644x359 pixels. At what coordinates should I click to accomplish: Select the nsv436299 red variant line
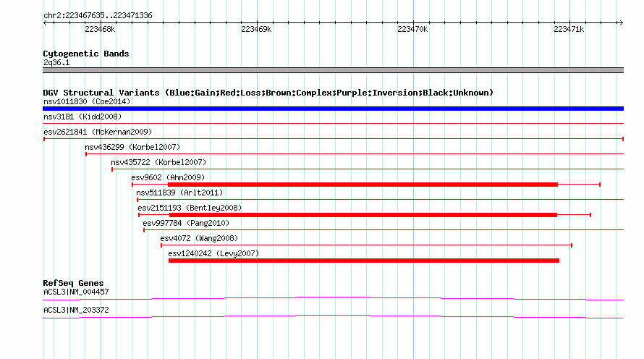[x=355, y=154]
